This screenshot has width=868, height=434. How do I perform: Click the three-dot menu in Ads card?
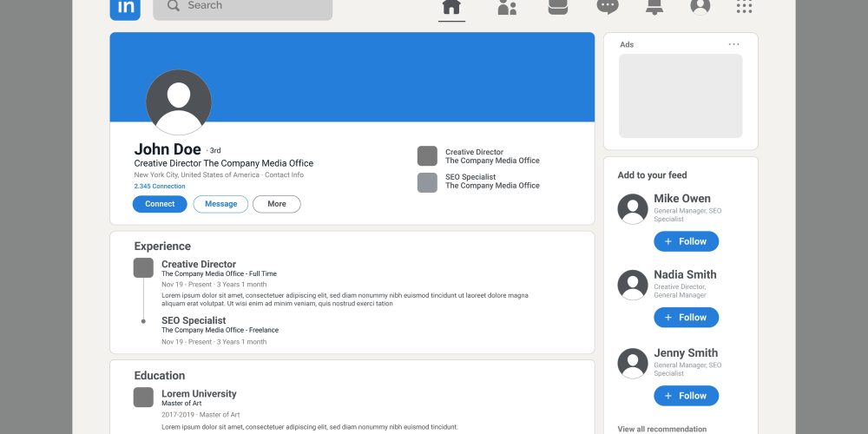[x=734, y=44]
